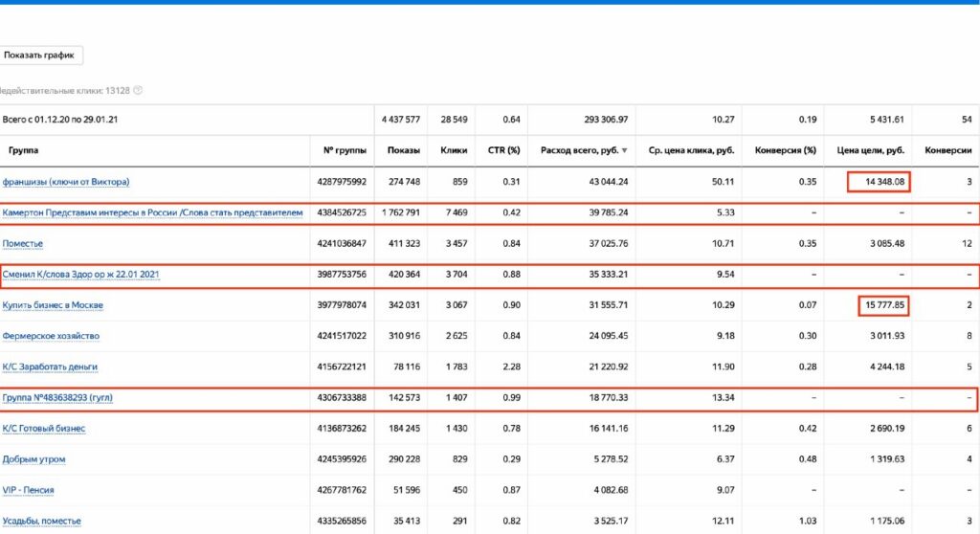Open the help icon beside "Недействительные клики"

click(x=138, y=91)
